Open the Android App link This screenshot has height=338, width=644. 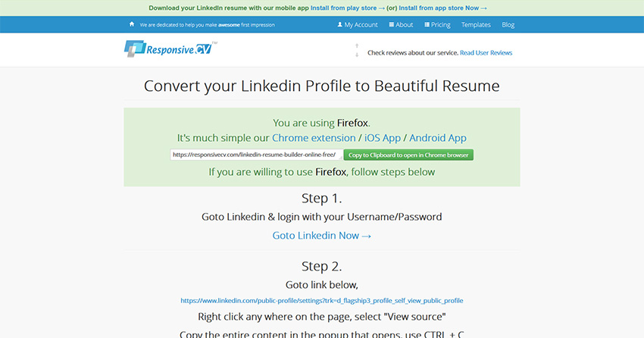438,138
